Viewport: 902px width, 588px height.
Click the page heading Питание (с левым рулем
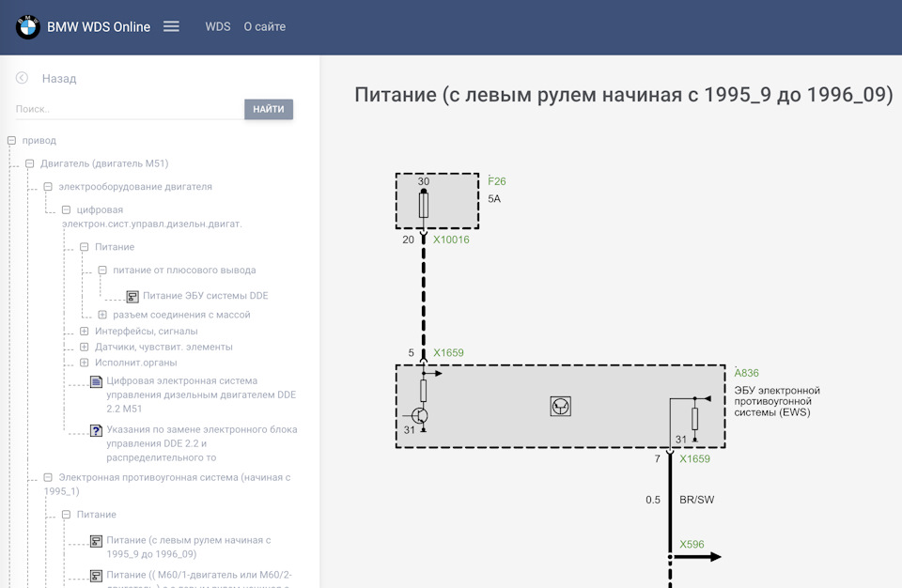point(624,94)
